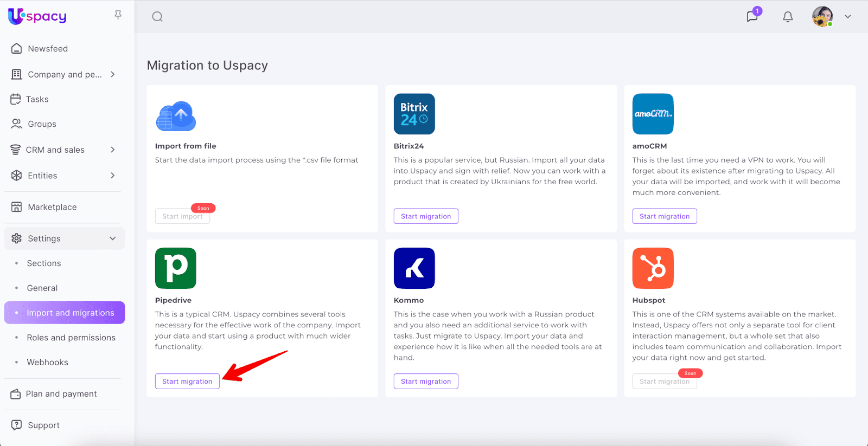868x446 pixels.
Task: Open Roles and permissions settings
Action: [x=71, y=338]
